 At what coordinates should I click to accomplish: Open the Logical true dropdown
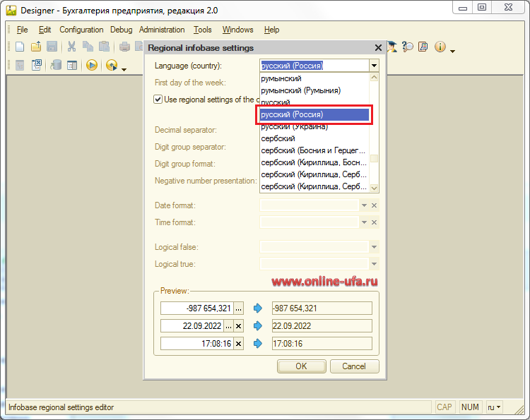(374, 264)
